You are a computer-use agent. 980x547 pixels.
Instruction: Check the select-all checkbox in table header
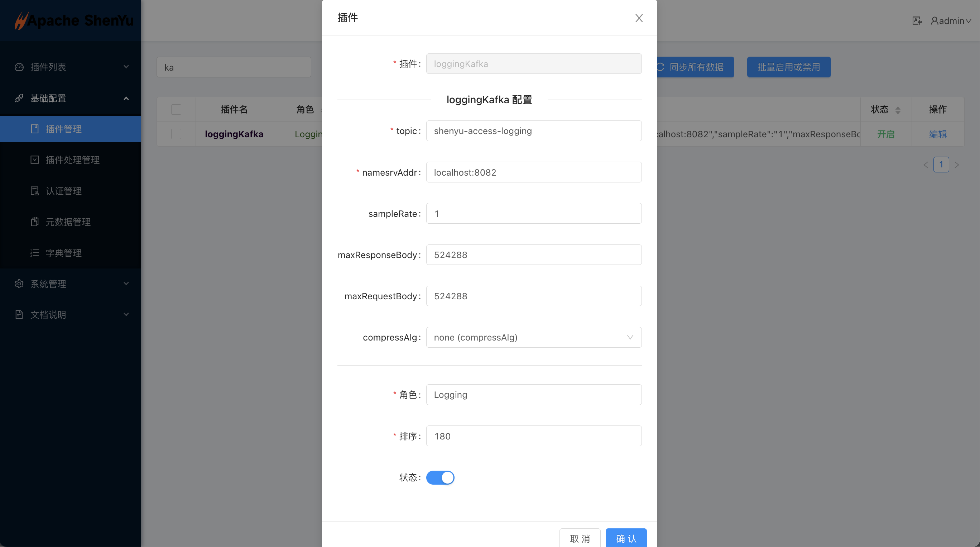tap(176, 110)
